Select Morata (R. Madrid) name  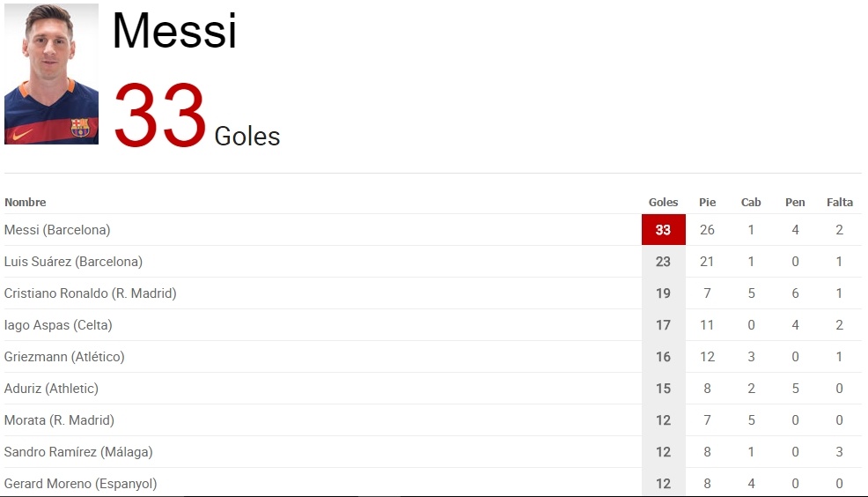tap(59, 420)
